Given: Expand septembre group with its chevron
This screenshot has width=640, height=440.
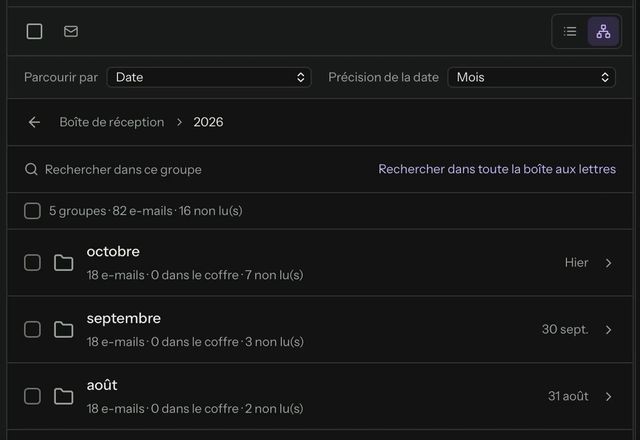Looking at the screenshot, I should click(609, 329).
